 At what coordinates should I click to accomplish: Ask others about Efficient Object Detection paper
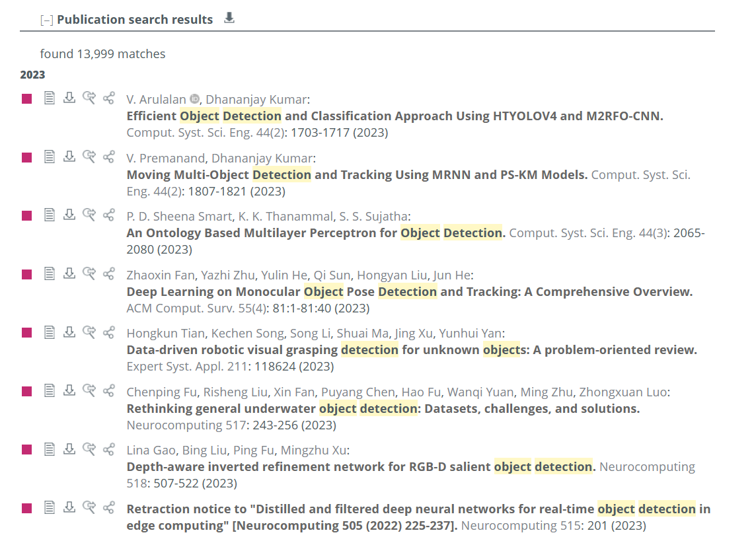point(89,98)
